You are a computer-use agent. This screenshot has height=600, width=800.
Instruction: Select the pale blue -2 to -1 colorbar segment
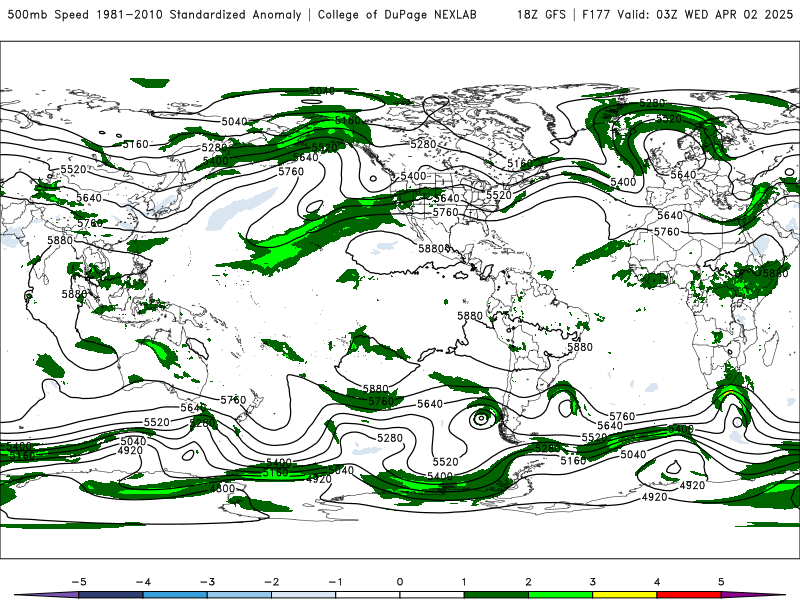pyautogui.click(x=304, y=595)
